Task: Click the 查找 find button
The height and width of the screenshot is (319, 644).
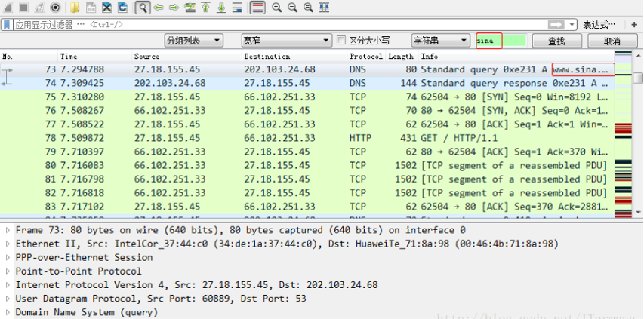Action: click(557, 41)
